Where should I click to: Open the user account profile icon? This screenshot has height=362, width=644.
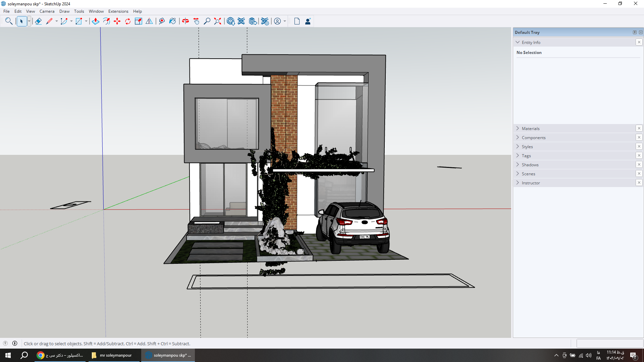(x=277, y=21)
